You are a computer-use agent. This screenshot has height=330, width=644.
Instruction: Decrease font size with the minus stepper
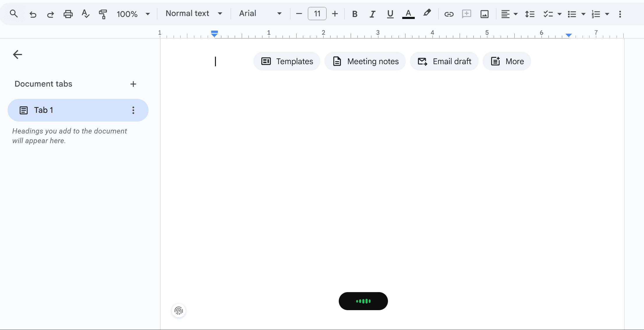pyautogui.click(x=299, y=13)
